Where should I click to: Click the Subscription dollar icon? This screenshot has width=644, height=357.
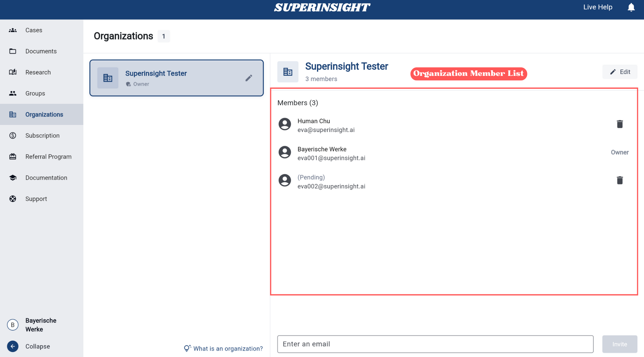pyautogui.click(x=13, y=136)
